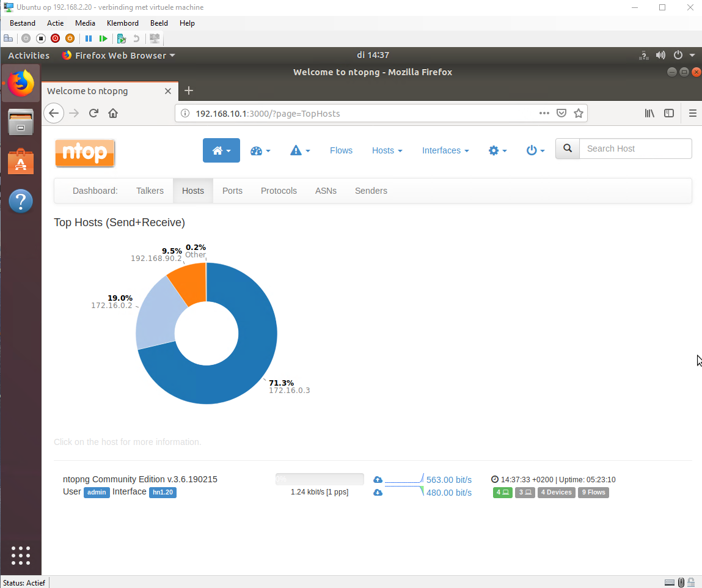Open the alerts warning triangle menu
This screenshot has height=588, width=702.
point(300,150)
